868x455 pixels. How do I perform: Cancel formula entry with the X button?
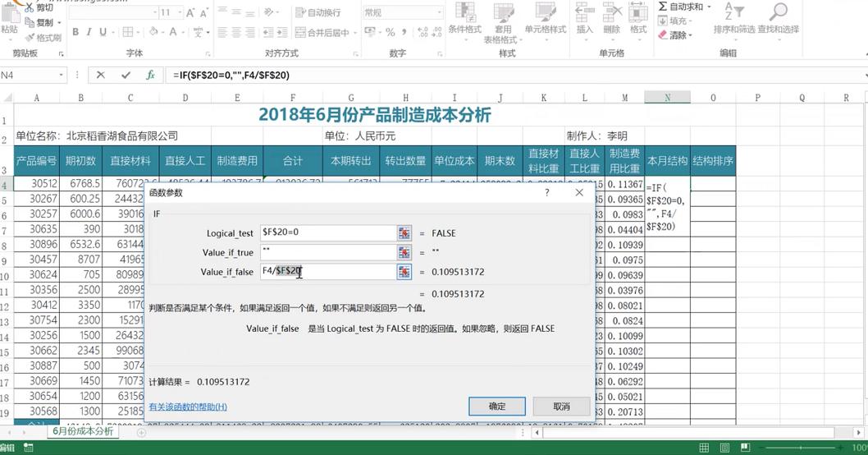[100, 75]
